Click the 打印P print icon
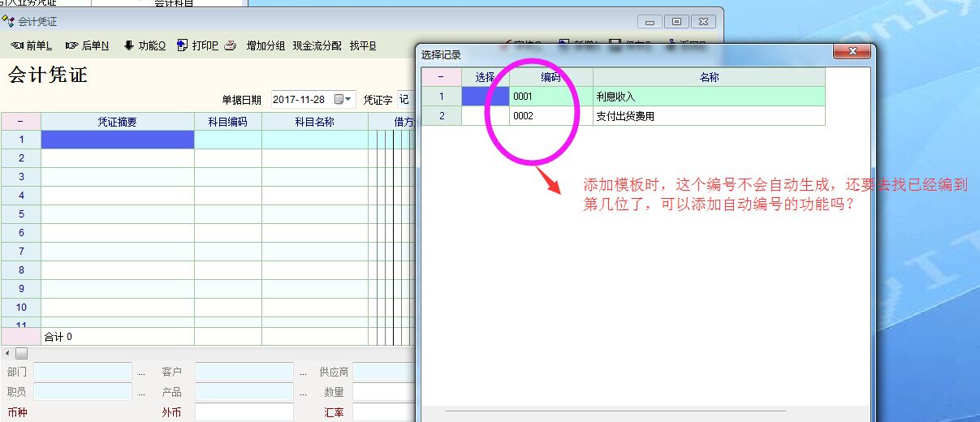Screen dimensions: 980x422 182,45
